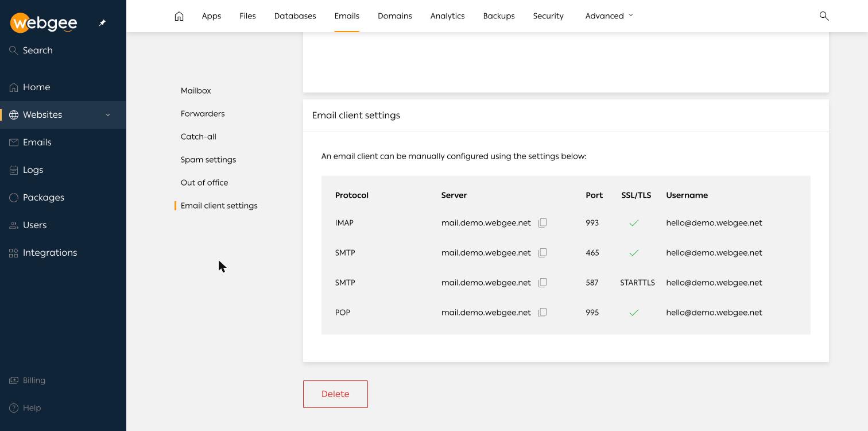Image resolution: width=868 pixels, height=431 pixels.
Task: Click the Email client settings panel heading
Action: coord(356,116)
